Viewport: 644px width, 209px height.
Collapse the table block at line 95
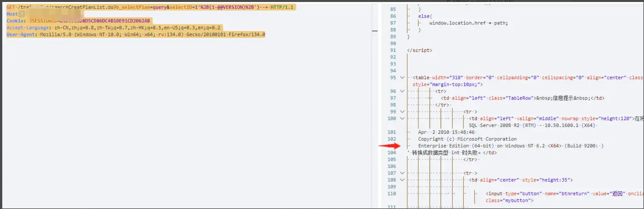[x=402, y=77]
